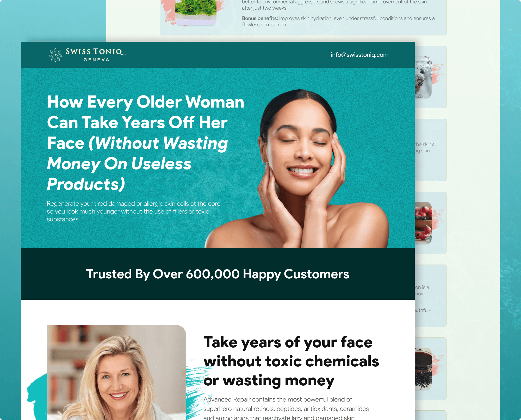Click the 'Bonus benefits' bold label
521x420 pixels.
(260, 18)
